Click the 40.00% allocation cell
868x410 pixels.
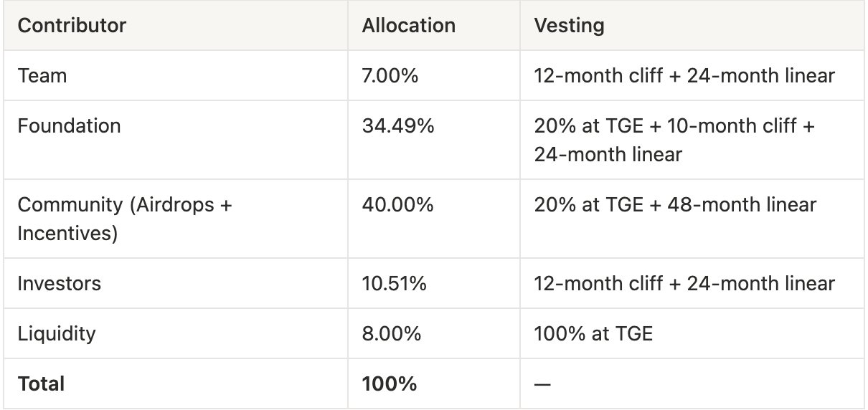pos(397,205)
